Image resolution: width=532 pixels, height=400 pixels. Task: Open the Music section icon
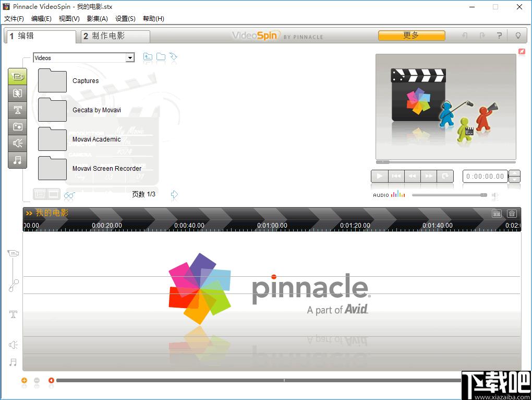point(17,160)
